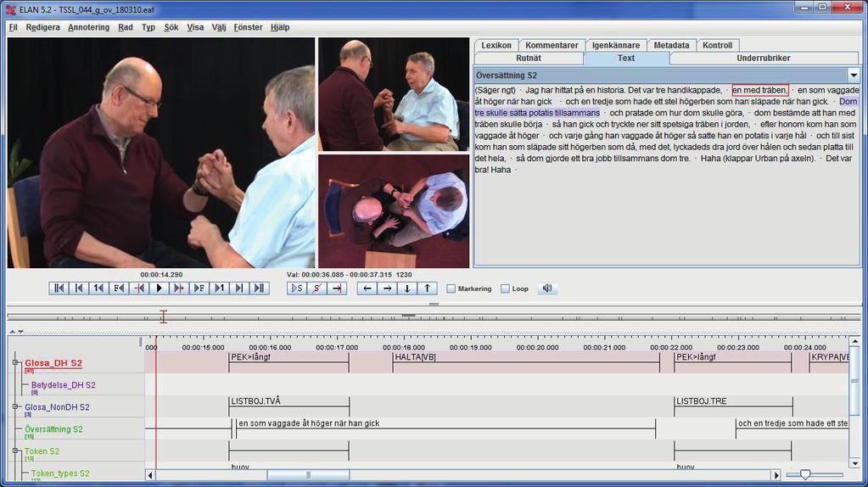
Task: Select the KRYPA[VB] annotation
Action: (829, 362)
